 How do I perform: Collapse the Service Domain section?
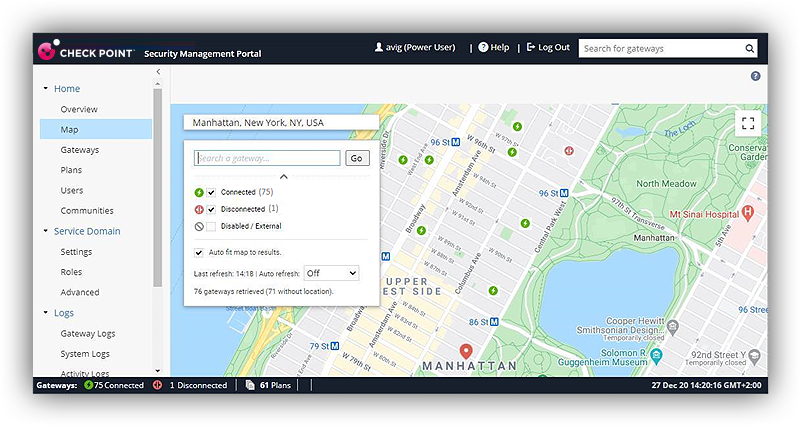[x=45, y=231]
